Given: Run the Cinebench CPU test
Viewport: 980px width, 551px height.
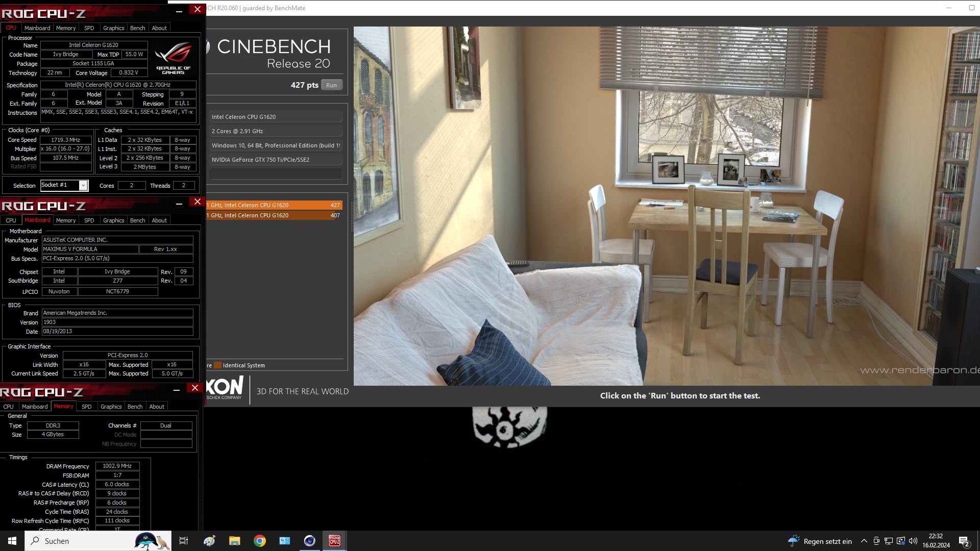Looking at the screenshot, I should [331, 85].
